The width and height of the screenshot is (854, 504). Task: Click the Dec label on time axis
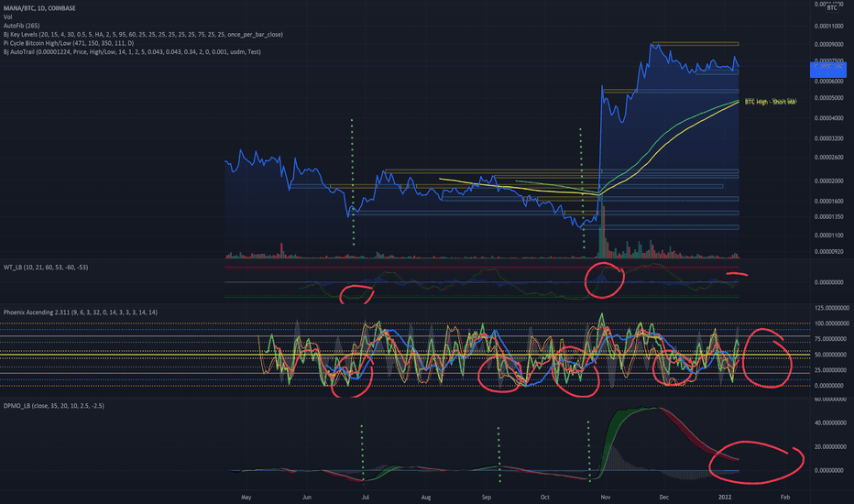[x=664, y=498]
